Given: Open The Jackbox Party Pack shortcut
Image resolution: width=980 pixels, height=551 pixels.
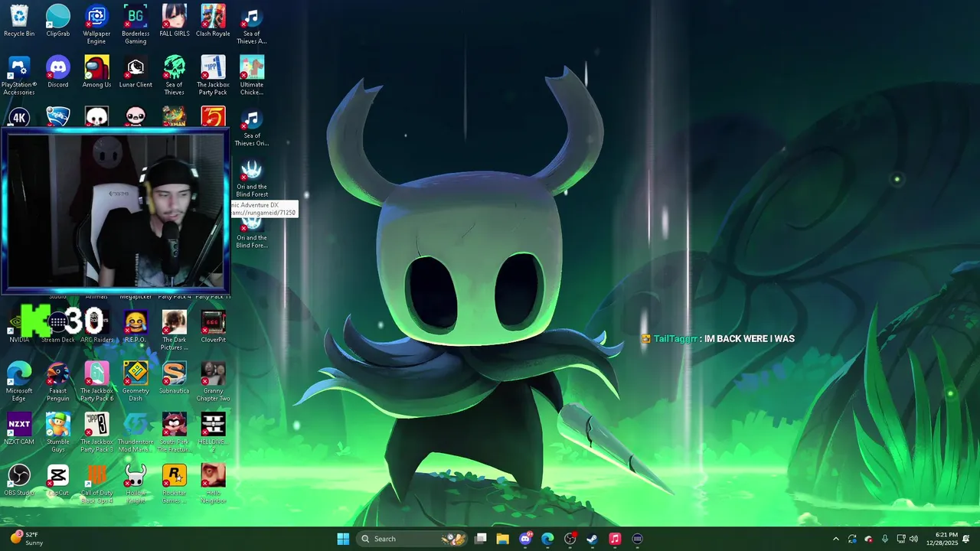Looking at the screenshot, I should point(213,75).
